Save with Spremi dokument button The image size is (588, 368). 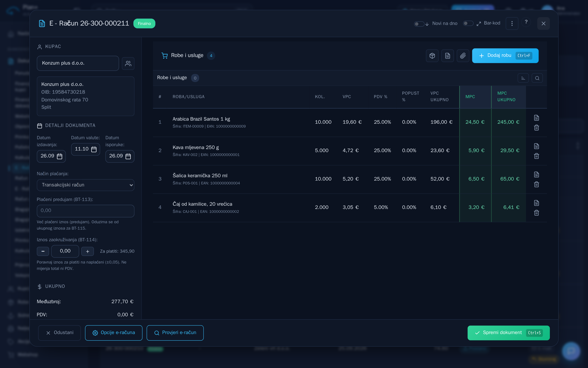[x=509, y=333]
